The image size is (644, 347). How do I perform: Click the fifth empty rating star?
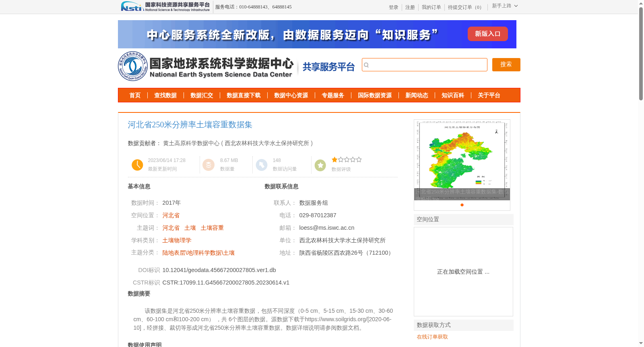click(x=359, y=160)
